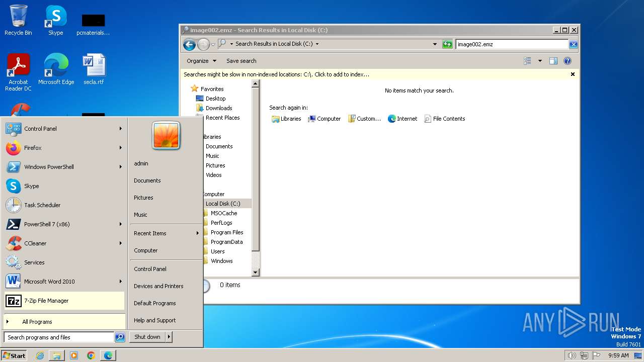Select the Users folder in tree
644x362 pixels.
pos(218,251)
